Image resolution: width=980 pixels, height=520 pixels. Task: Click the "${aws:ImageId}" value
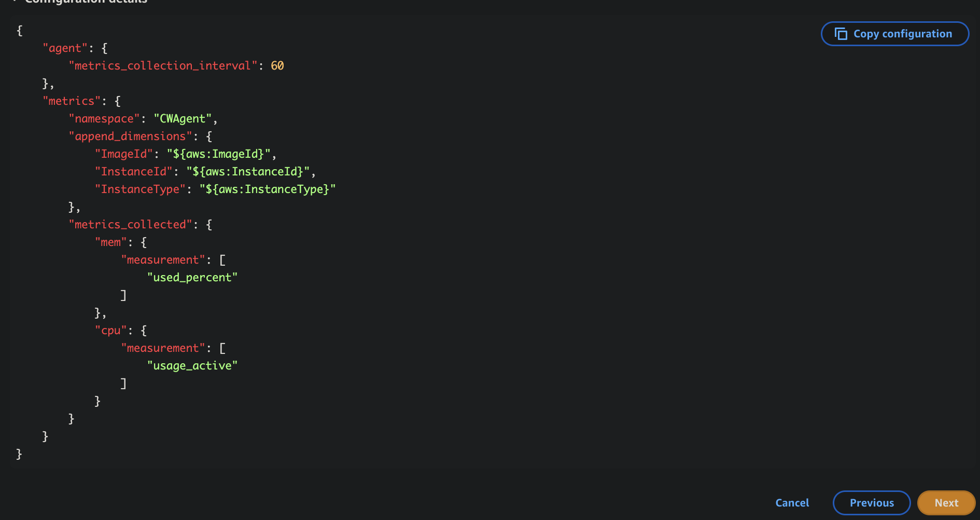coord(218,154)
